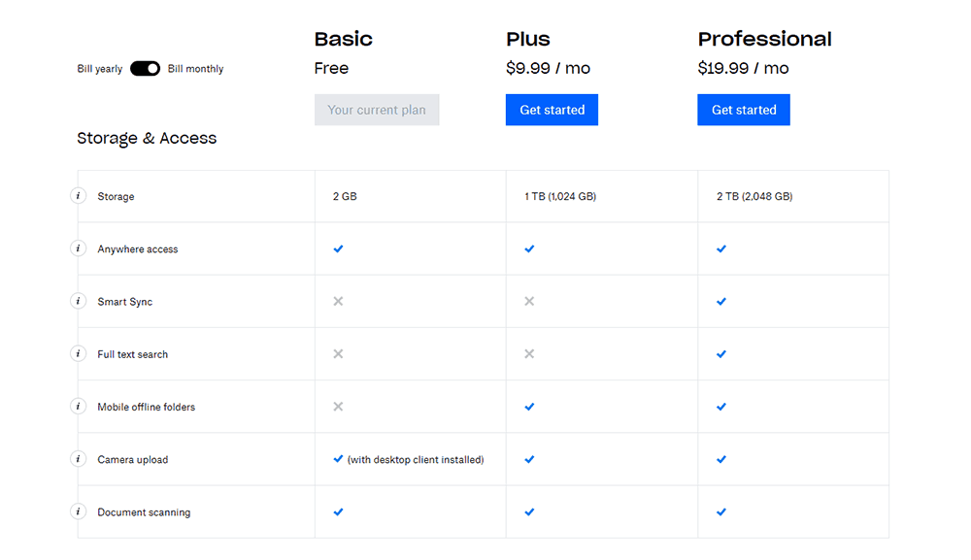971x560 pixels.
Task: Click the '$9.99 / mo' price
Action: coord(548,68)
